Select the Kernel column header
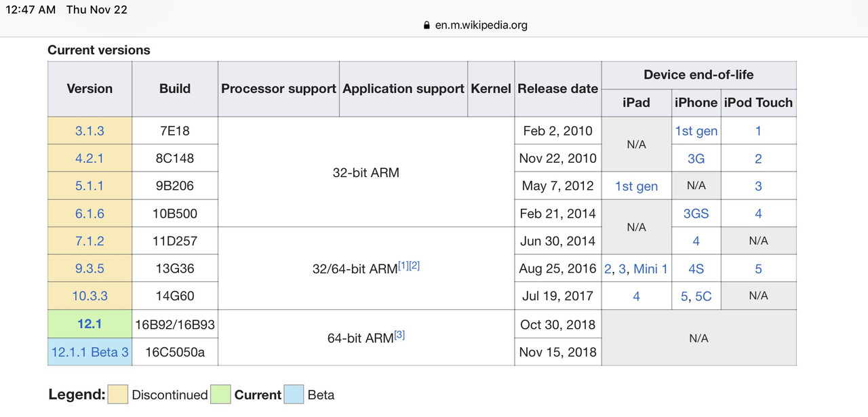Viewport: 868px width, 417px height. click(491, 88)
